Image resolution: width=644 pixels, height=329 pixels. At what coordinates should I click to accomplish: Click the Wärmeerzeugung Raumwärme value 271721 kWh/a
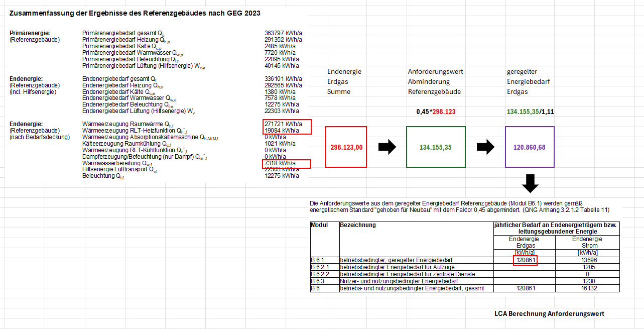[283, 124]
